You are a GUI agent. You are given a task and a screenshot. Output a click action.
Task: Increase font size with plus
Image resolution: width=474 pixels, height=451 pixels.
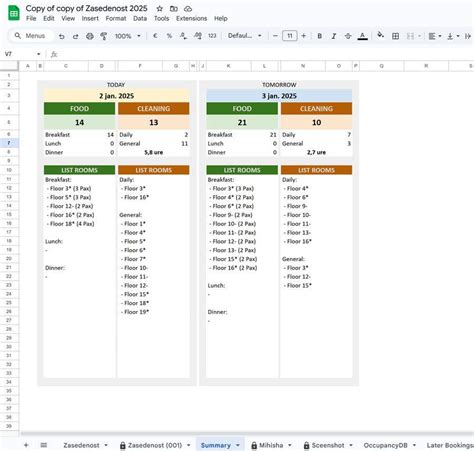(x=304, y=36)
